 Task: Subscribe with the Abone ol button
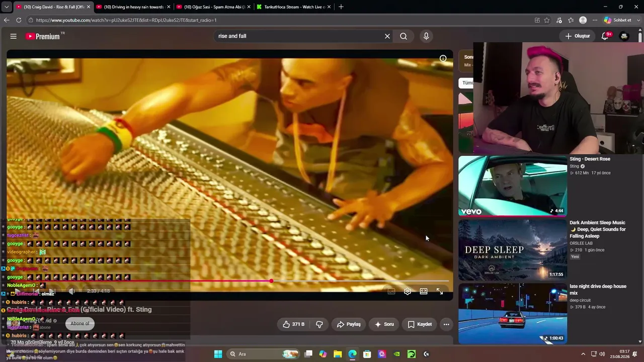tap(80, 324)
